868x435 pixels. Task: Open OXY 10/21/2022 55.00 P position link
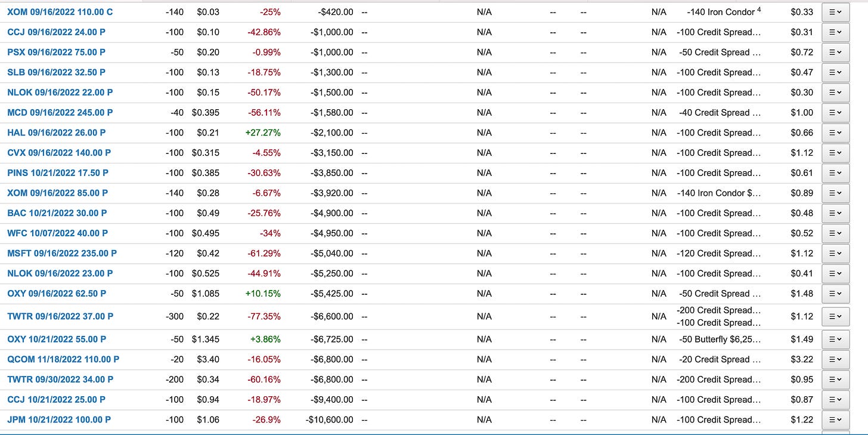coord(57,339)
